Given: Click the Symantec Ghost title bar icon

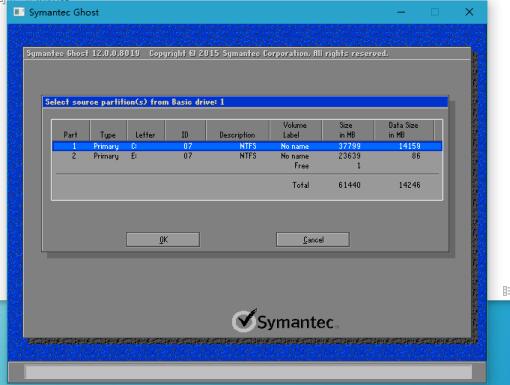Looking at the screenshot, I should [x=19, y=12].
